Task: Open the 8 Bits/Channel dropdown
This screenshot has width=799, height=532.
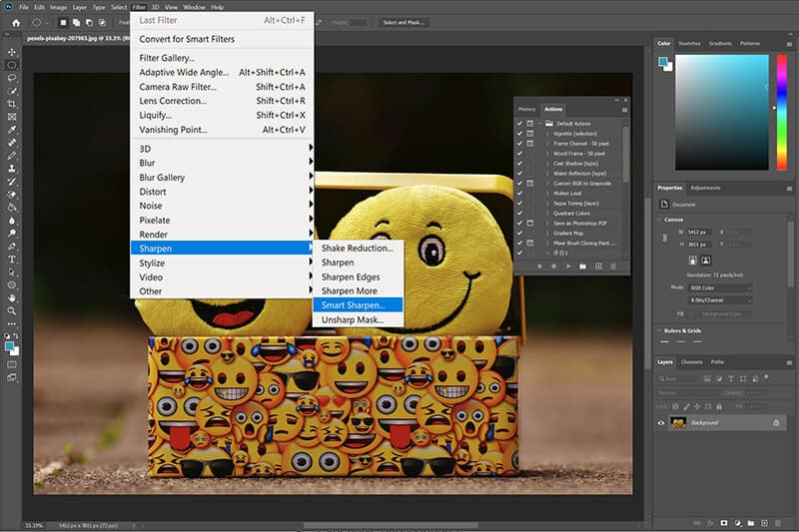Action: coord(721,299)
